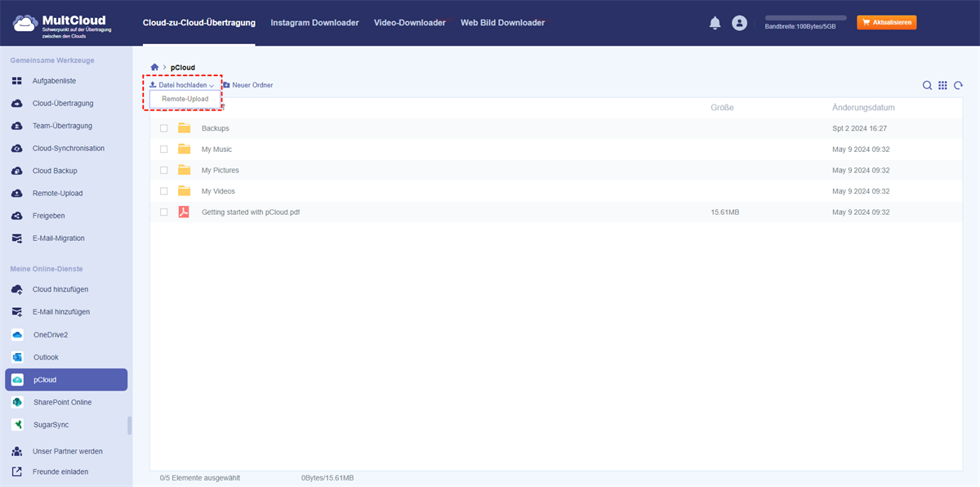The height and width of the screenshot is (487, 980).
Task: Open the Backups folder name
Action: click(x=216, y=128)
